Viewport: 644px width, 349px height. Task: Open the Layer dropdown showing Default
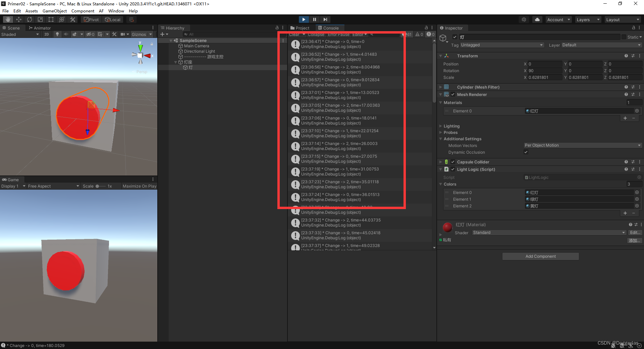click(x=602, y=45)
